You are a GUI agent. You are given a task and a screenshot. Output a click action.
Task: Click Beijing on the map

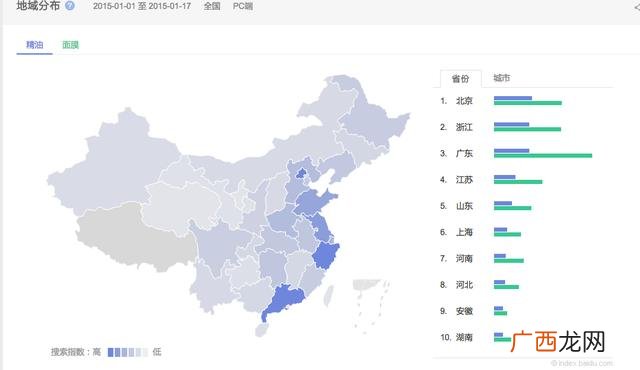(301, 173)
